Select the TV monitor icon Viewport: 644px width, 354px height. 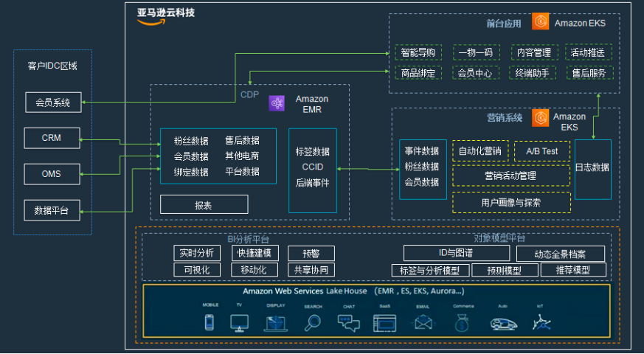239,323
